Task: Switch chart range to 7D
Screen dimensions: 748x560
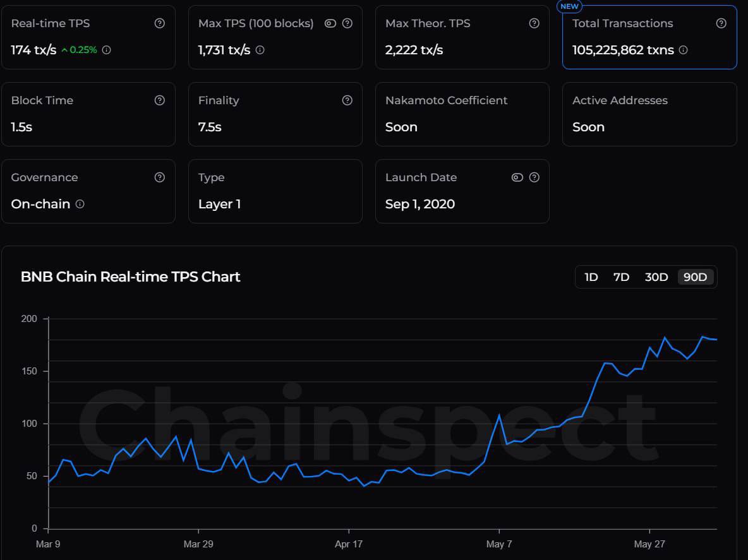Action: pos(621,277)
